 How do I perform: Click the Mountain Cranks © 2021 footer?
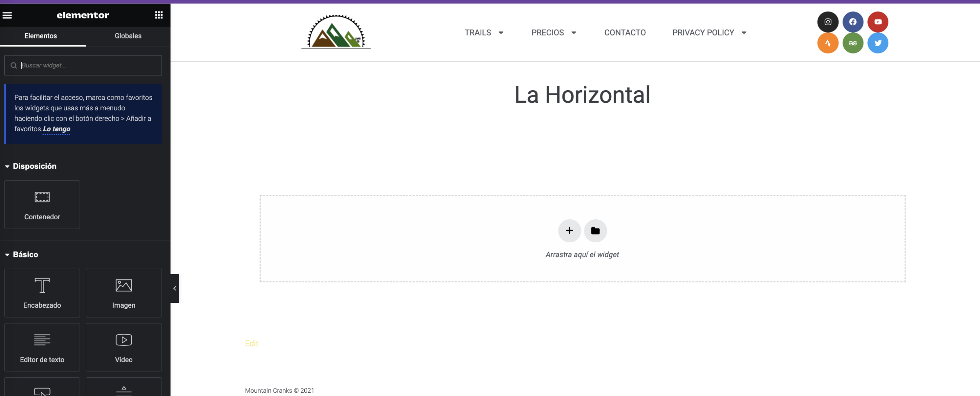[279, 390]
